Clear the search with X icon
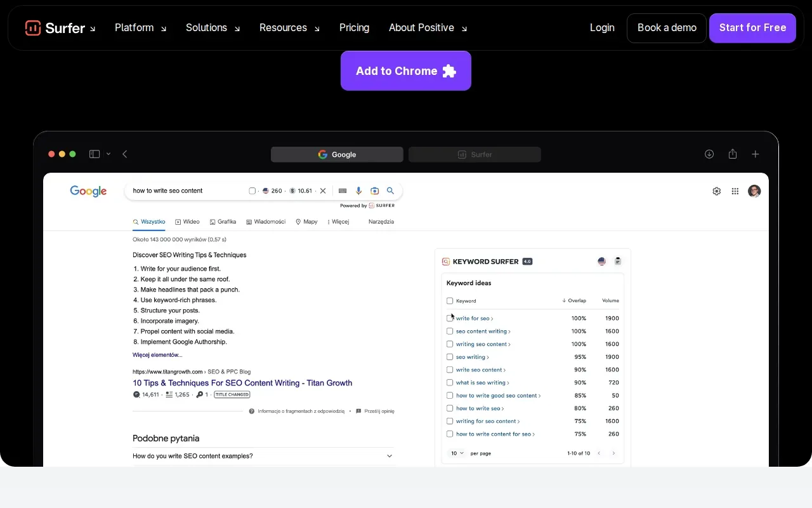The height and width of the screenshot is (508, 812). coord(323,190)
